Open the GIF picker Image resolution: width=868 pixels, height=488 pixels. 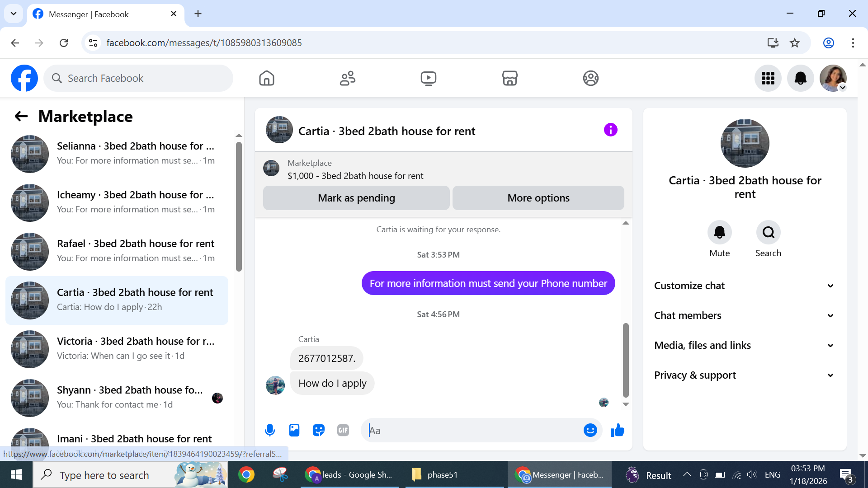pyautogui.click(x=343, y=430)
